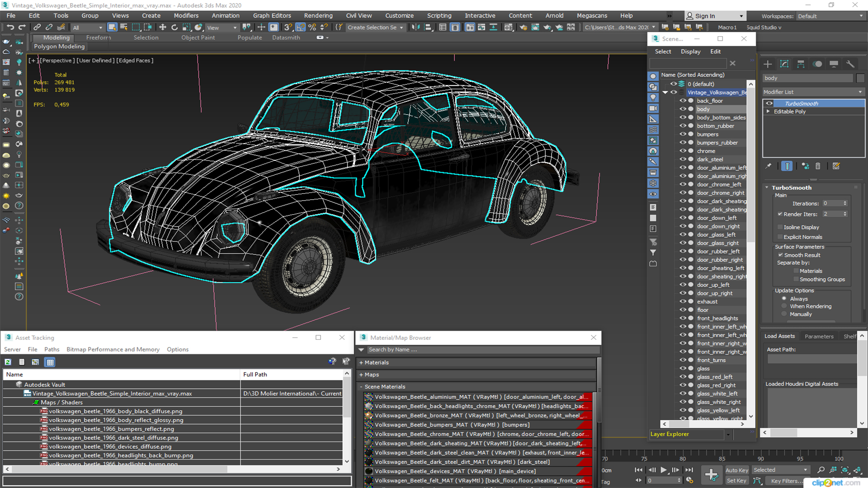
Task: Click the Auto Key button
Action: pos(737,470)
